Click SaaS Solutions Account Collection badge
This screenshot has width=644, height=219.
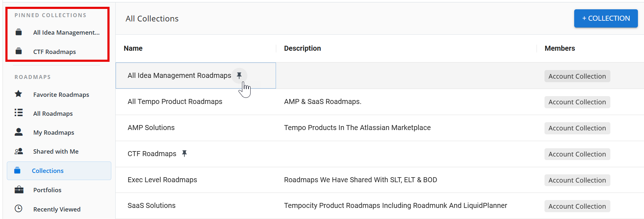click(x=577, y=206)
